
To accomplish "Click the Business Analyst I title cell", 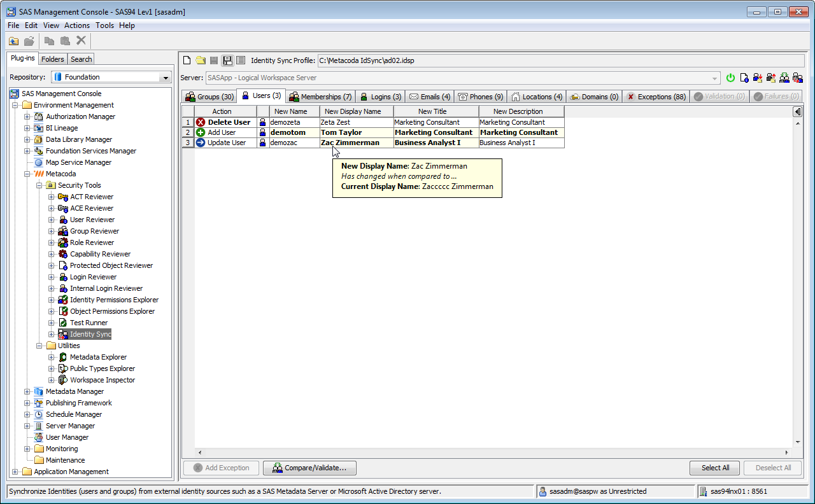I will pos(436,143).
